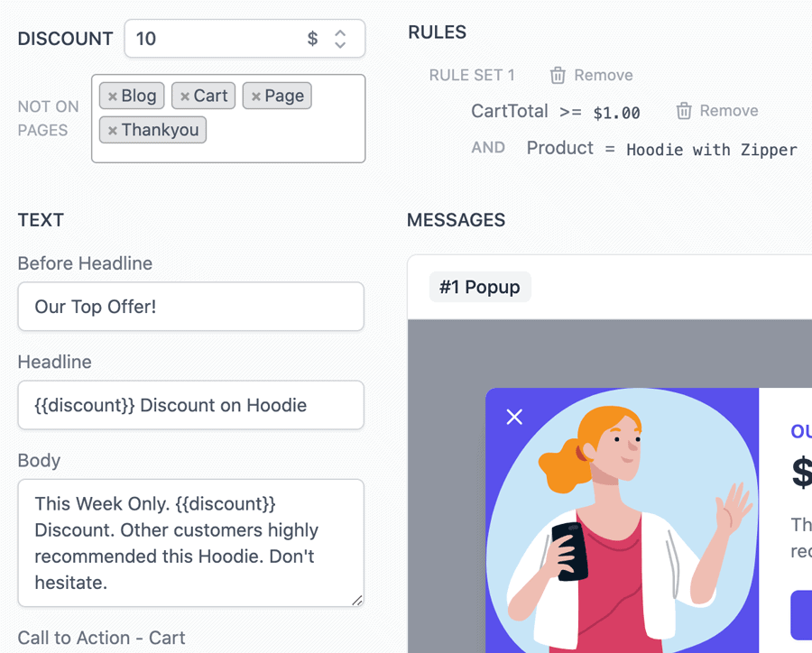Click the Before Headline text field
Screen dimensions: 812x653
click(x=190, y=307)
